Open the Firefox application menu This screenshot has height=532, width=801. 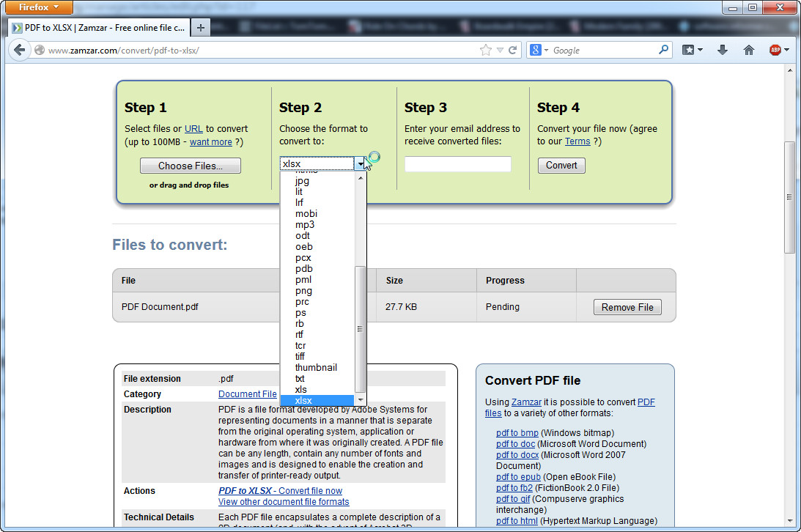tap(38, 7)
